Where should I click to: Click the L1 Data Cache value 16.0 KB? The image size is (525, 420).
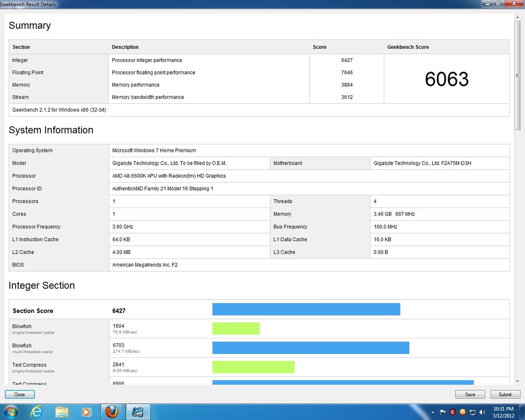click(x=382, y=240)
